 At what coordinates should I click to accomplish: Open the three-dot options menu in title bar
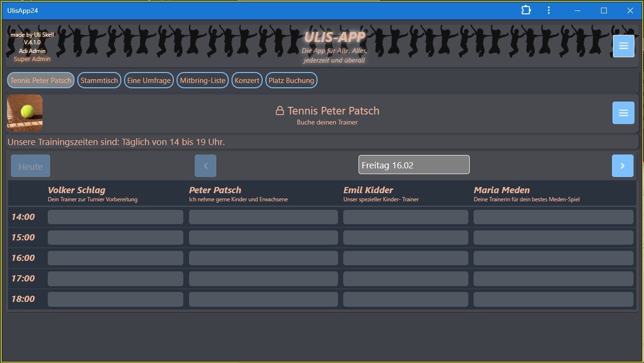549,10
